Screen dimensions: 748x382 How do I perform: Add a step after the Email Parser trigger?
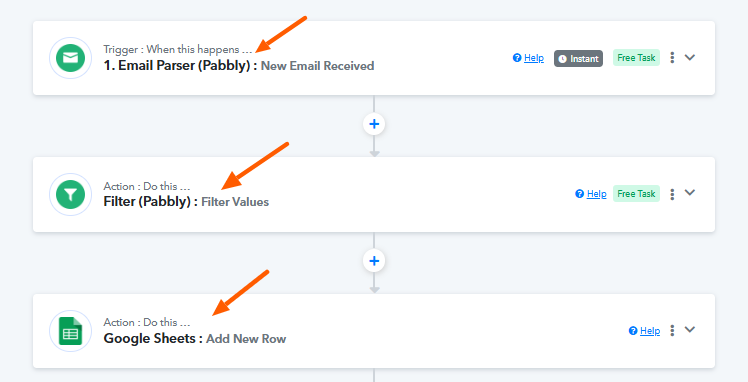tap(374, 124)
